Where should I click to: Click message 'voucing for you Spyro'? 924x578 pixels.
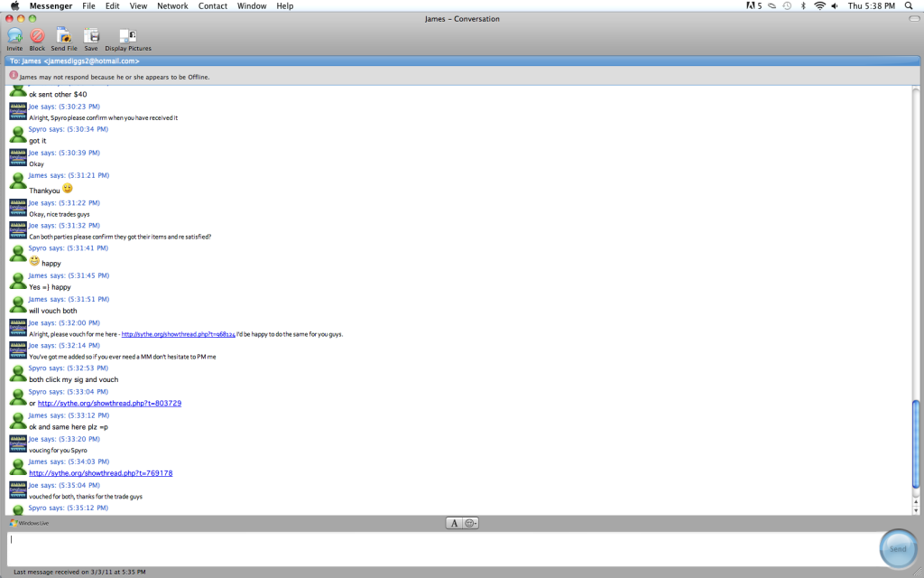58,450
